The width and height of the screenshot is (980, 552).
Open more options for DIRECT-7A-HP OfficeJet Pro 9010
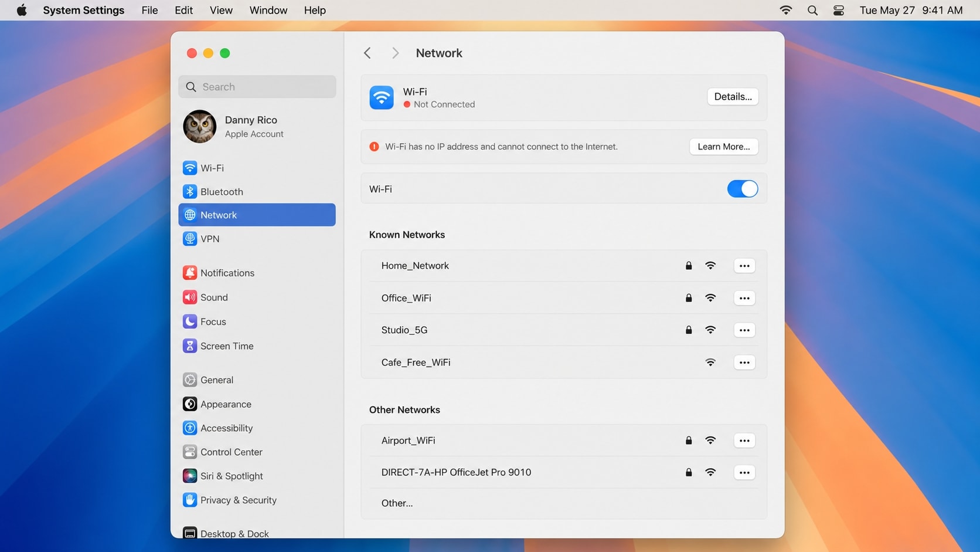pyautogui.click(x=744, y=472)
